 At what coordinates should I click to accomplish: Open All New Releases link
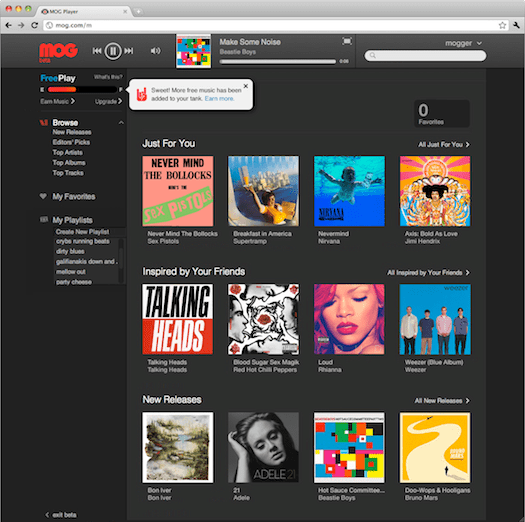[442, 401]
